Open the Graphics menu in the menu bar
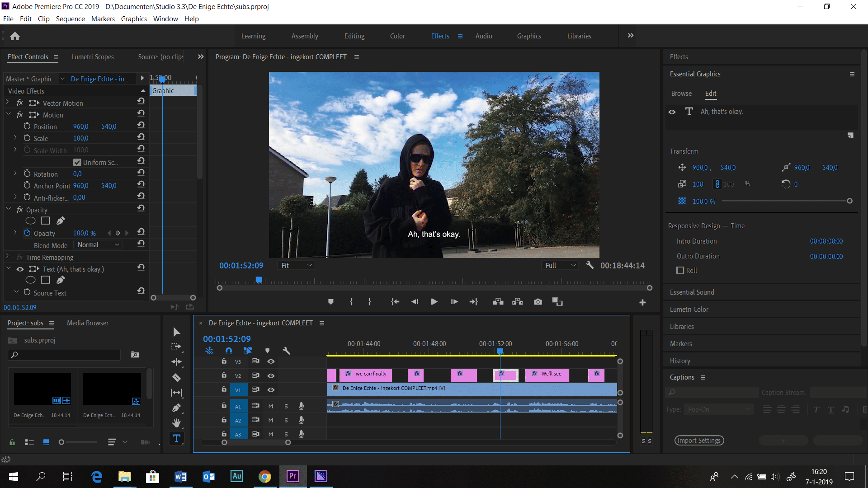Image resolution: width=868 pixels, height=488 pixels. 133,19
